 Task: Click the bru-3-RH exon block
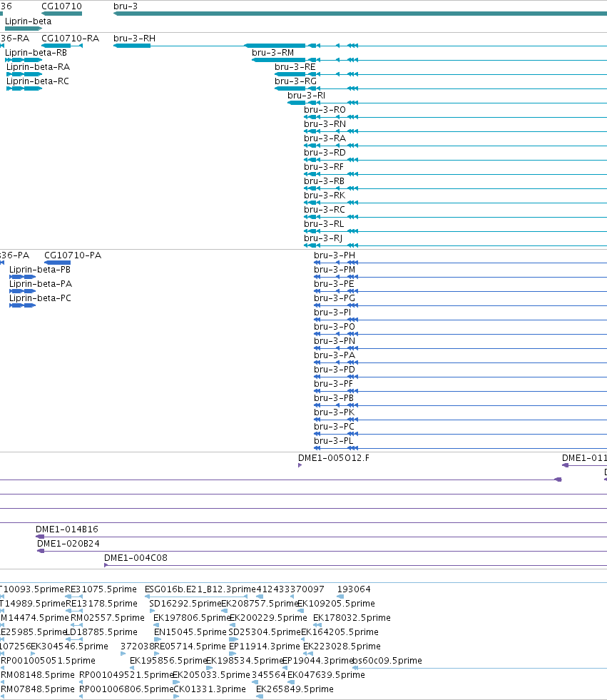point(132,46)
